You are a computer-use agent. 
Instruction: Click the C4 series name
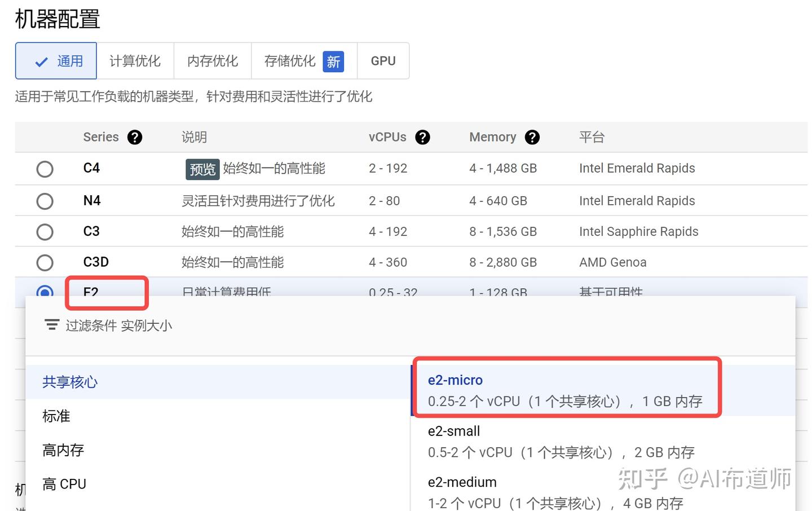click(91, 168)
